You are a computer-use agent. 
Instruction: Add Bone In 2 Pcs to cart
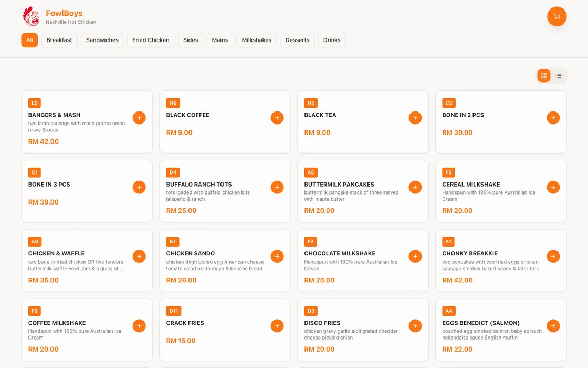click(x=553, y=118)
